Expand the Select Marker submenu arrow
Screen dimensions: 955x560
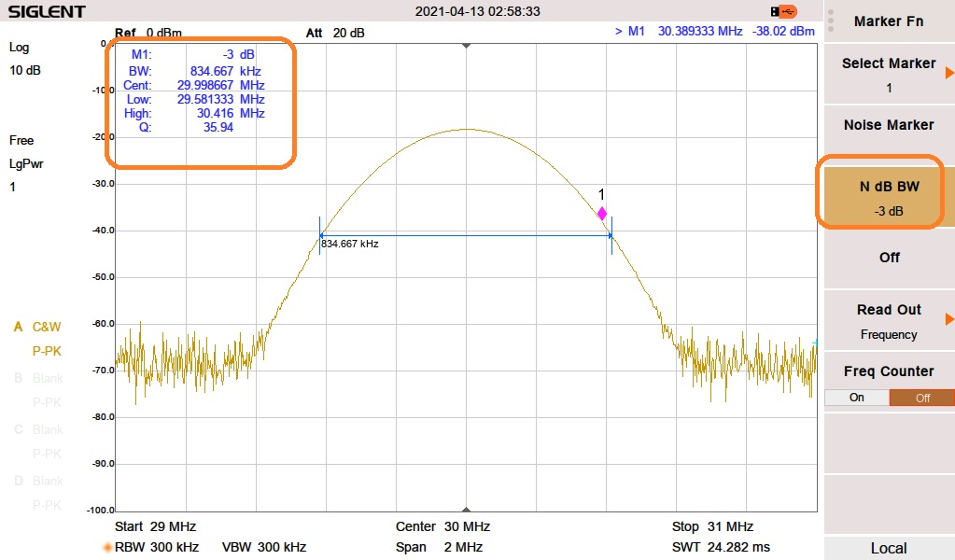[x=949, y=73]
